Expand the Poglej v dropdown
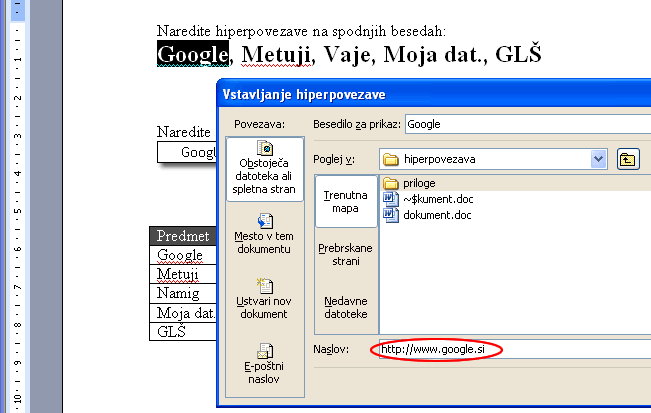This screenshot has height=413, width=651. click(599, 159)
